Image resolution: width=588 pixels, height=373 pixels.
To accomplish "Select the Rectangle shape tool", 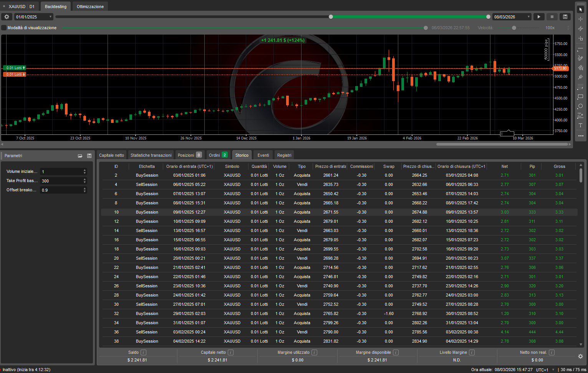I will 580,97.
